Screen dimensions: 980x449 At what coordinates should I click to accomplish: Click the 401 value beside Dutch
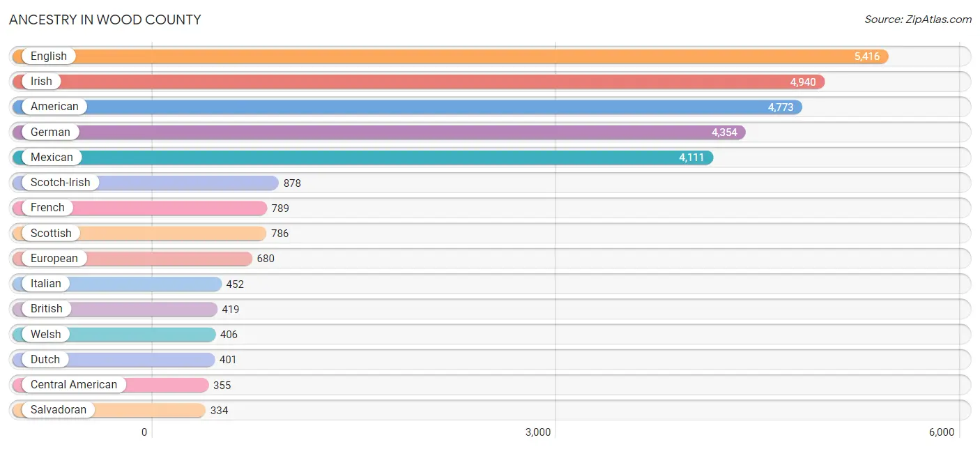pos(228,360)
